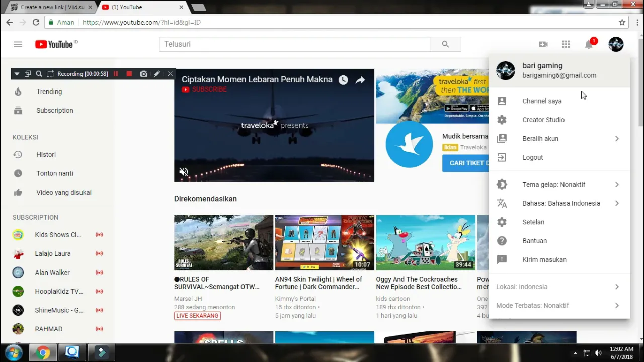Image resolution: width=644 pixels, height=362 pixels.
Task: Focus the Telusuri search field
Action: [295, 44]
